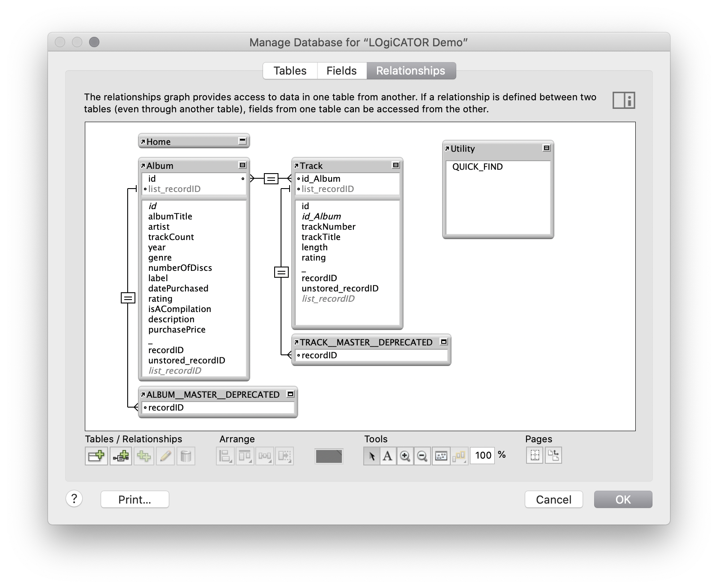Select the arrow selection tool

[x=372, y=456]
